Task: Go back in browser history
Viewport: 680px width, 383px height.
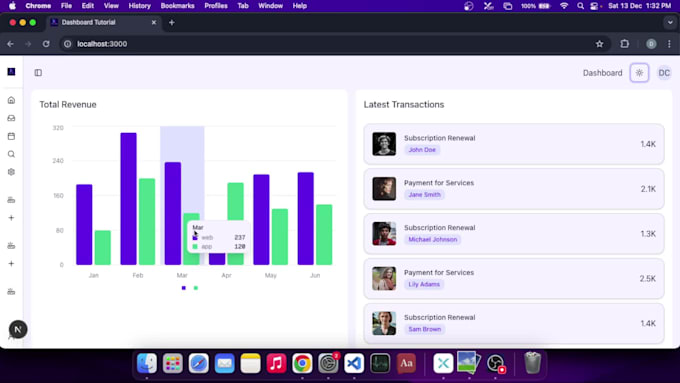Action: pos(10,44)
